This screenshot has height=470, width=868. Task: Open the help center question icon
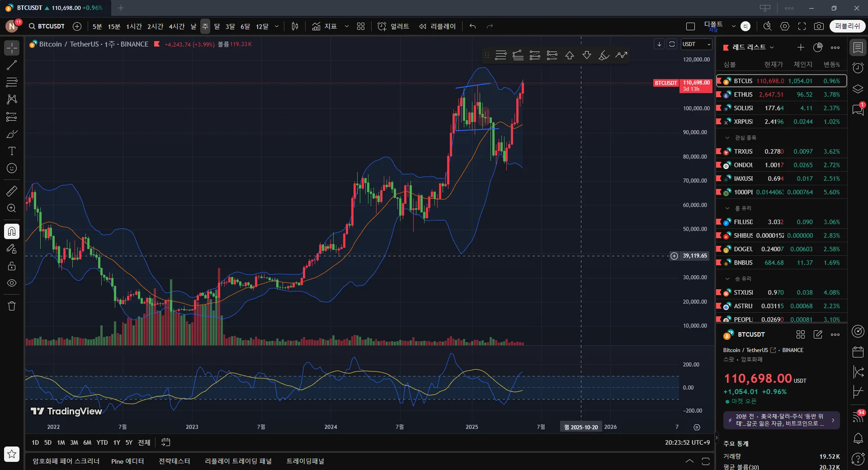[x=858, y=459]
